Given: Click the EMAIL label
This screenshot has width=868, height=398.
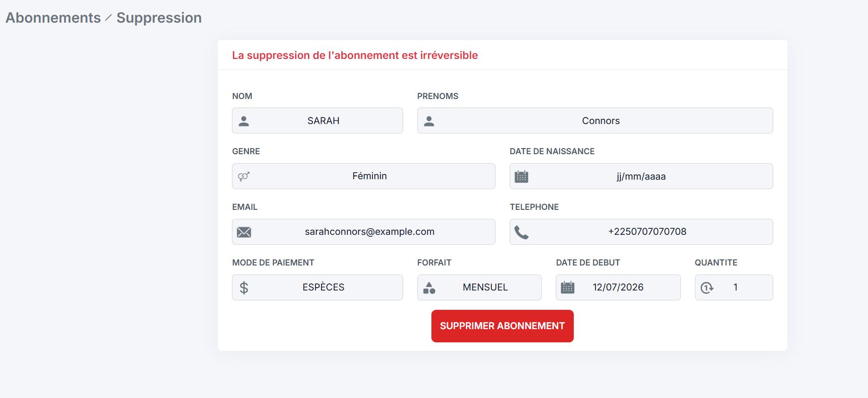Looking at the screenshot, I should pyautogui.click(x=245, y=207).
